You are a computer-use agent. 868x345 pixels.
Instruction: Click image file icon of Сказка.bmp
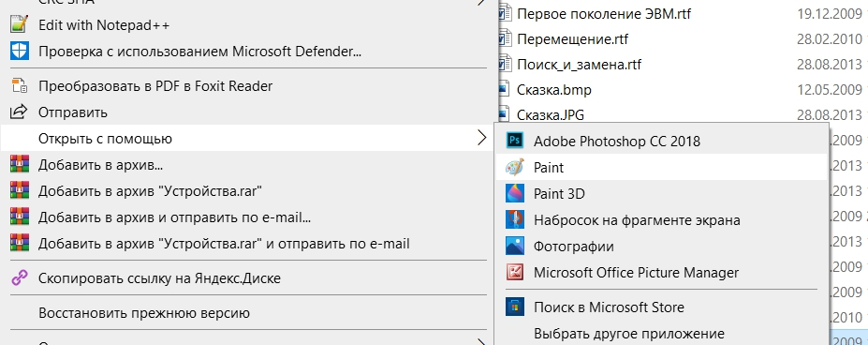[503, 89]
